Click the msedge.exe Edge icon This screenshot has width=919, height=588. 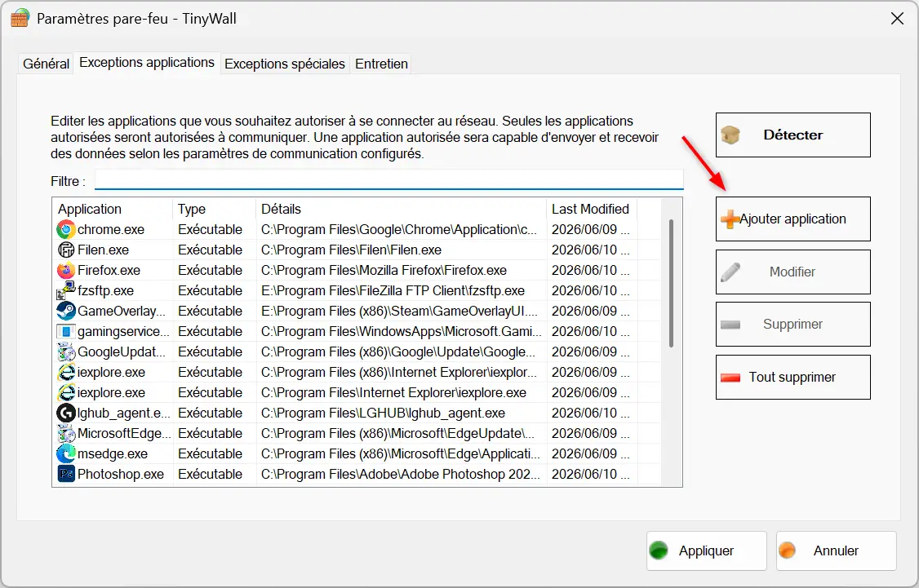tap(65, 454)
